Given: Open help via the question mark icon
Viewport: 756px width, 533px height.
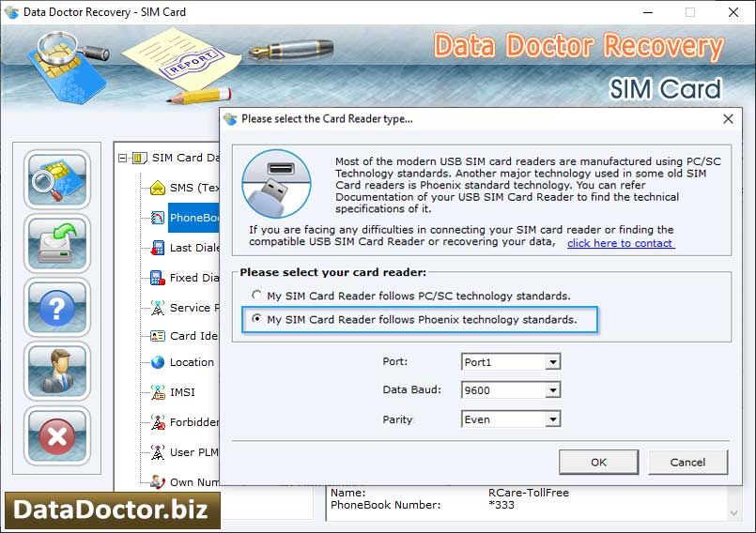Looking at the screenshot, I should [57, 307].
